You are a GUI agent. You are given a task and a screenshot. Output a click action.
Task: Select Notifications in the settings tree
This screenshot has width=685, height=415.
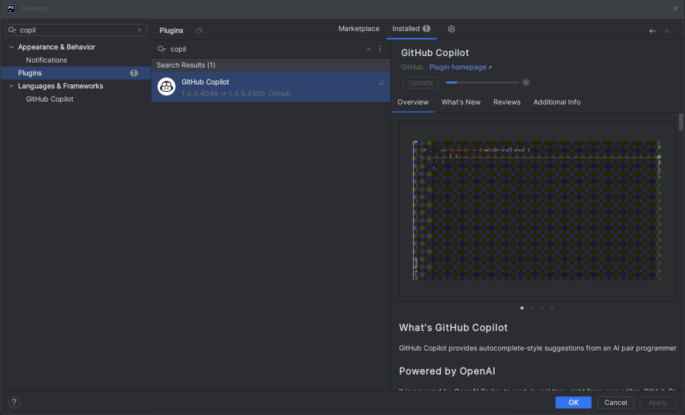(x=46, y=60)
